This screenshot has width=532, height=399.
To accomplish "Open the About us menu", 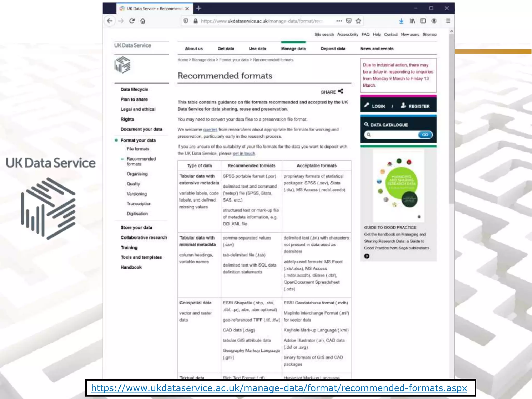I will 194,49.
